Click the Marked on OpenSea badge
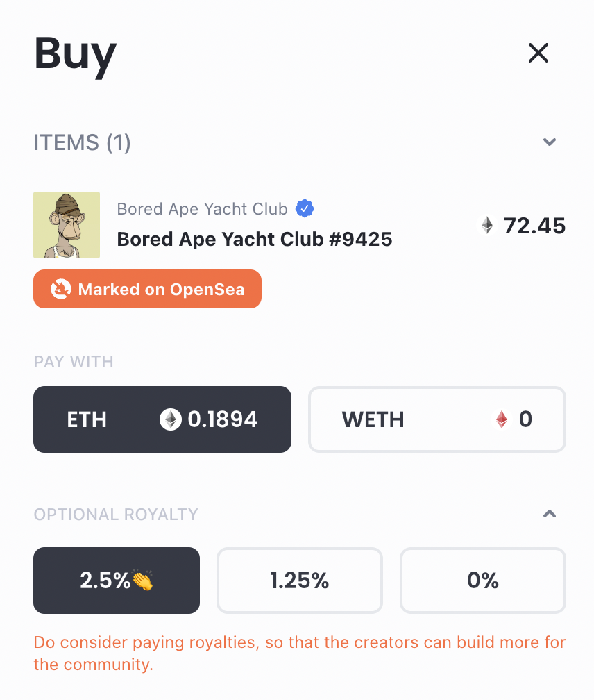Image resolution: width=594 pixels, height=700 pixels. point(148,289)
